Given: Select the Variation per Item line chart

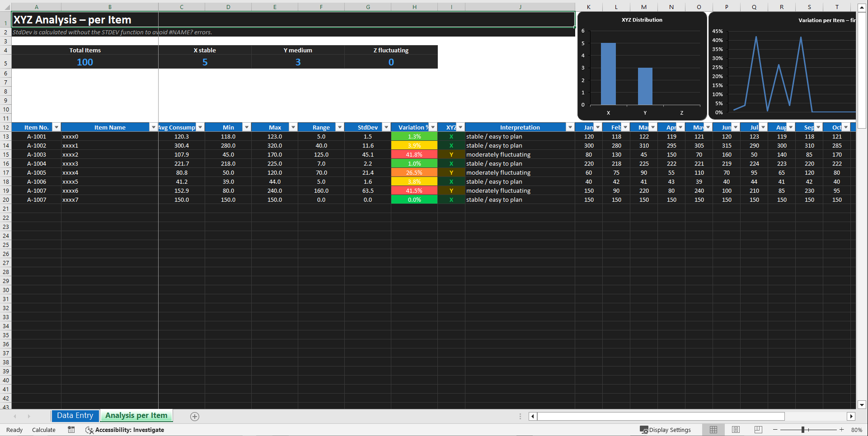Looking at the screenshot, I should tap(783, 65).
